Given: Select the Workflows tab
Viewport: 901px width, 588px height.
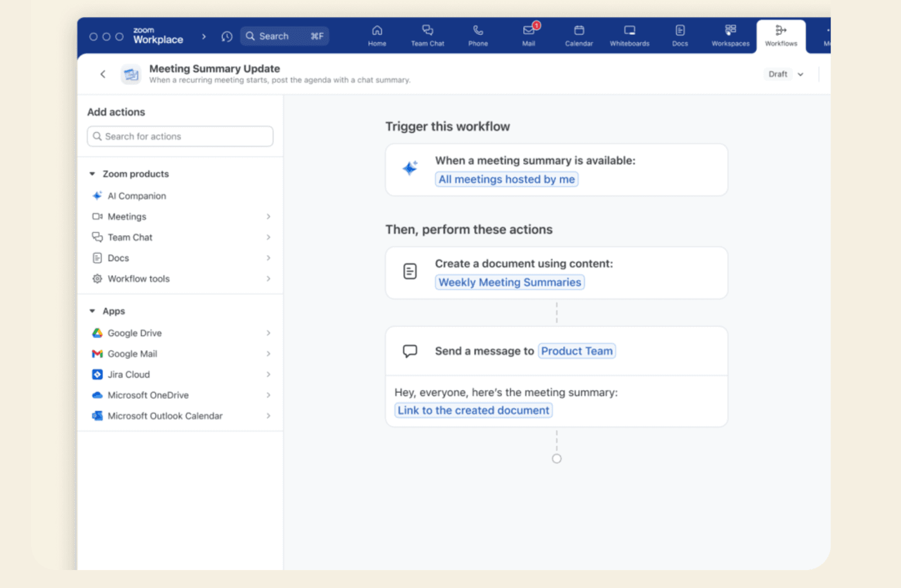Looking at the screenshot, I should (x=781, y=35).
